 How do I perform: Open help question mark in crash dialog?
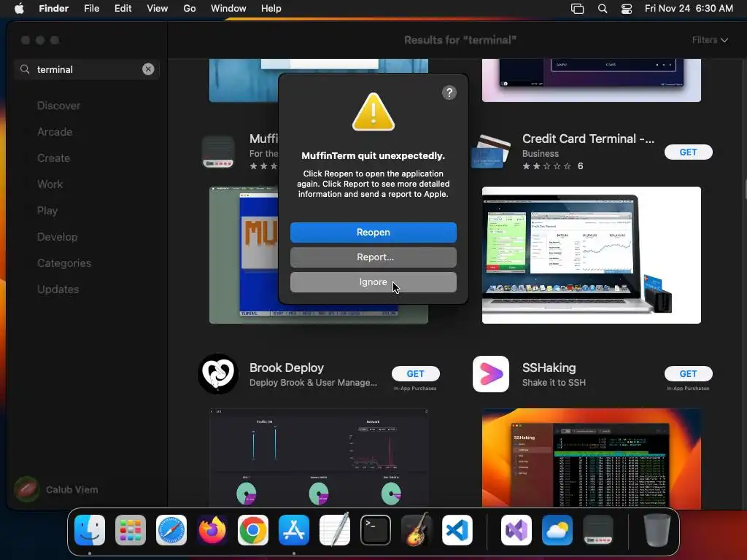coord(449,93)
